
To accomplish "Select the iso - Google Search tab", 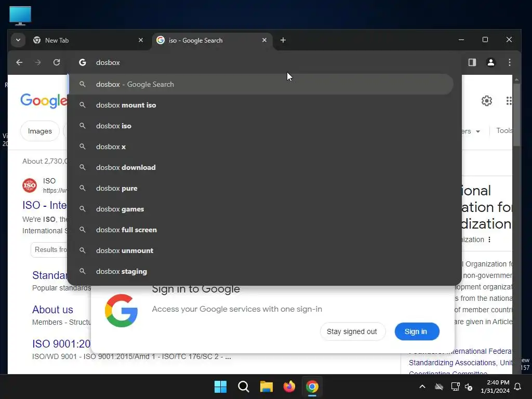I will click(x=212, y=40).
